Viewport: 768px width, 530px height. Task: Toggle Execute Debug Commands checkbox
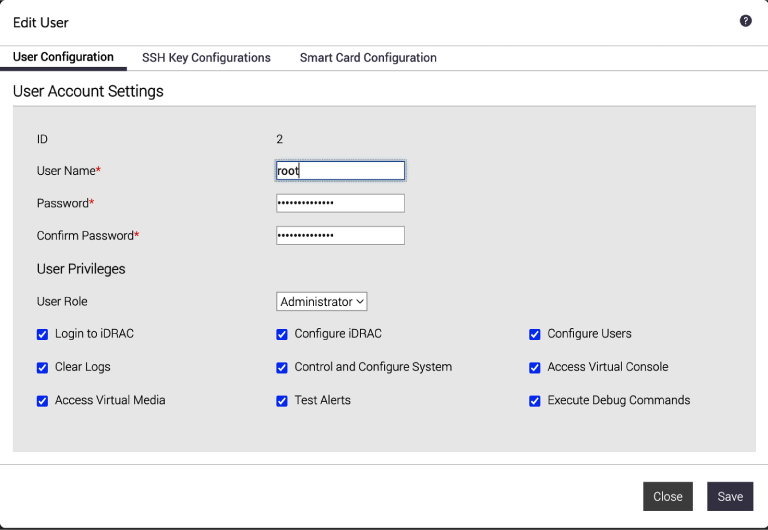[535, 401]
